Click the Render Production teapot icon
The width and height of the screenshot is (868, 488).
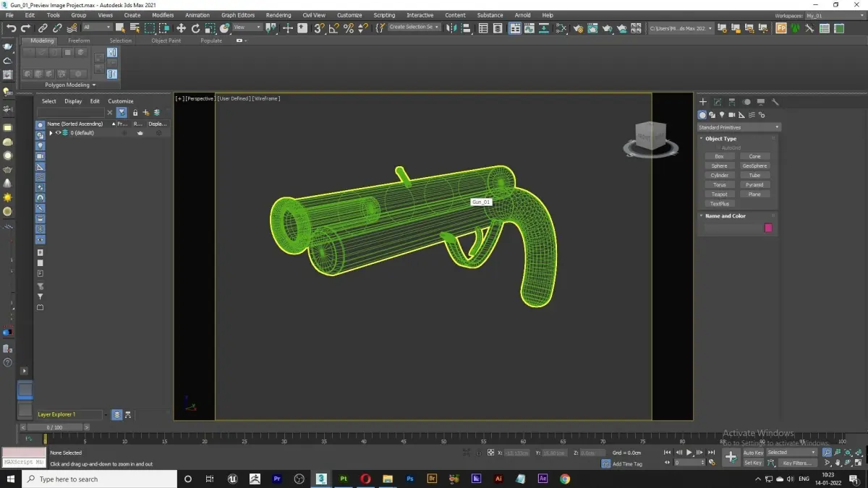coord(608,28)
